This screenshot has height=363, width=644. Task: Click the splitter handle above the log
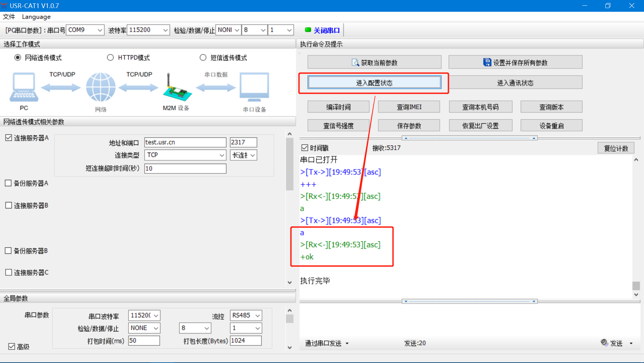click(x=470, y=138)
